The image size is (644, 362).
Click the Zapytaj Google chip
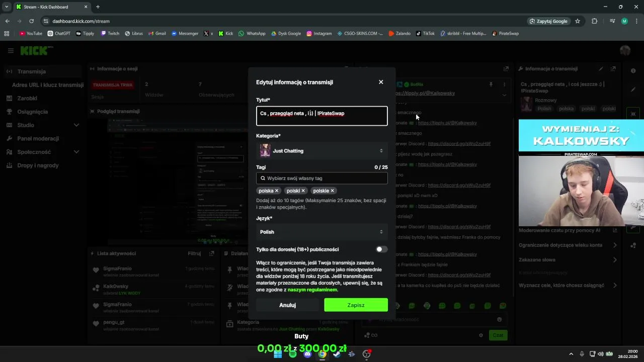tap(548, 21)
